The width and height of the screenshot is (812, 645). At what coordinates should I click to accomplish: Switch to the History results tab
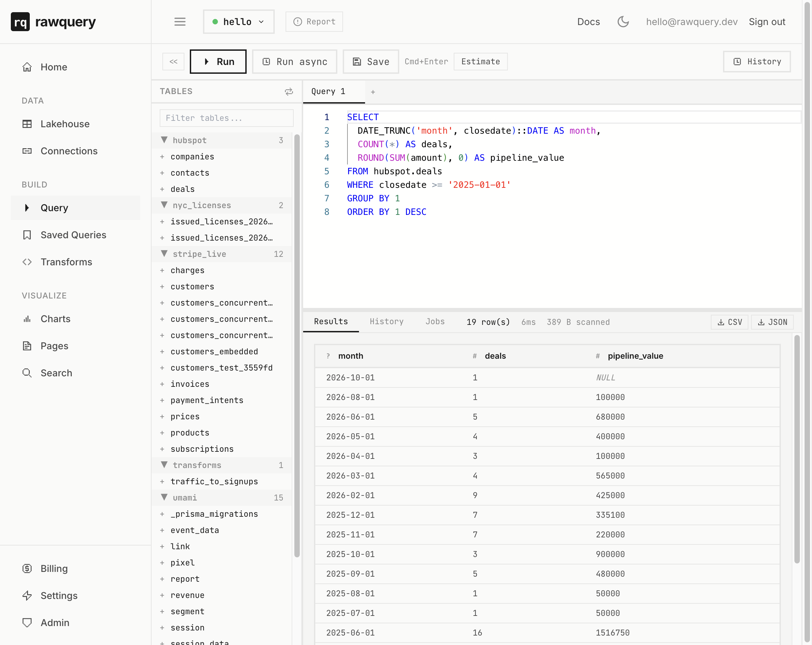pos(386,322)
